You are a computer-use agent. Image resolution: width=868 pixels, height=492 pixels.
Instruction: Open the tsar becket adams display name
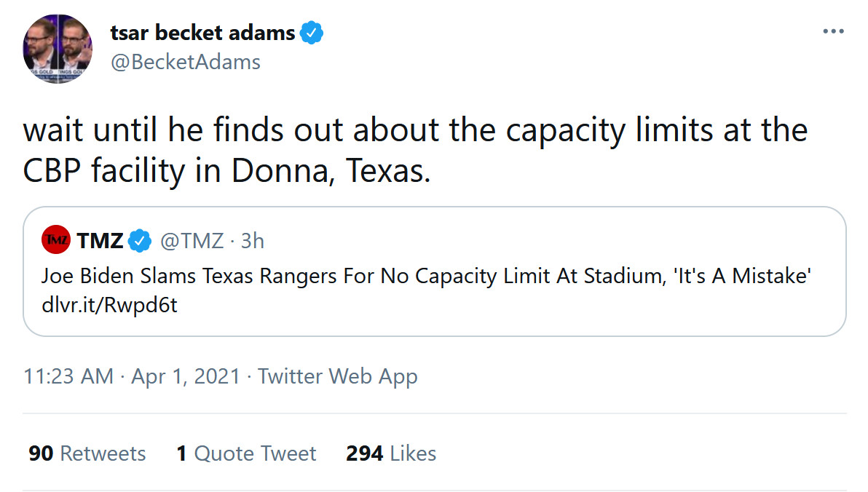(202, 33)
